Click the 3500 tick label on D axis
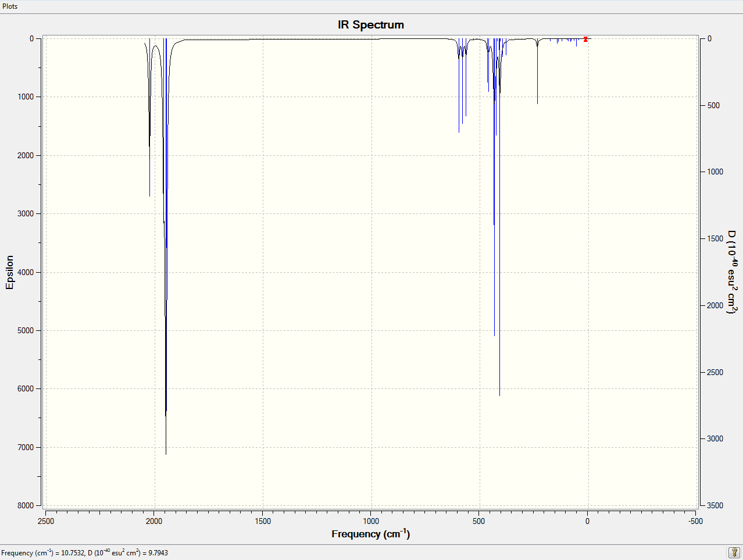The image size is (743, 560). (x=715, y=505)
